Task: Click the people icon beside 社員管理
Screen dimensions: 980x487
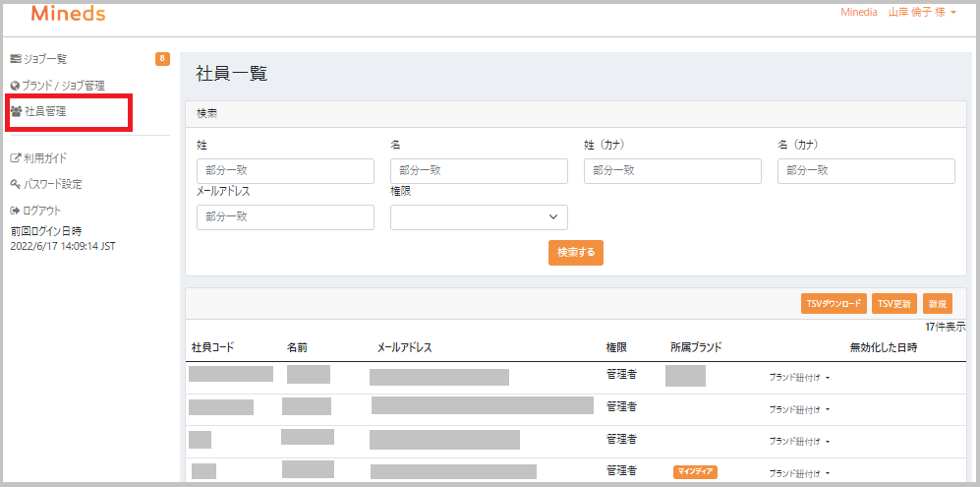Action: point(17,112)
